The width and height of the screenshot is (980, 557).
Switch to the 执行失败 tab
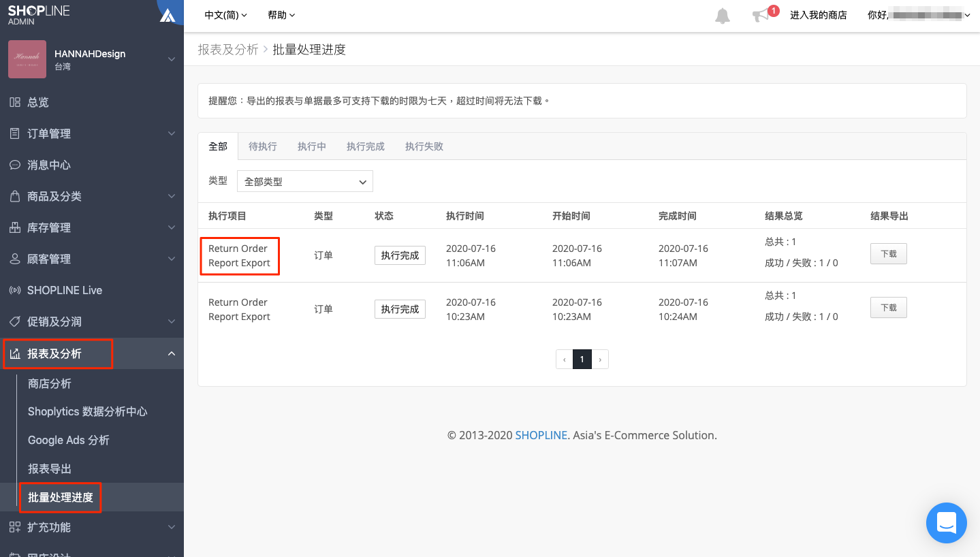(x=424, y=146)
